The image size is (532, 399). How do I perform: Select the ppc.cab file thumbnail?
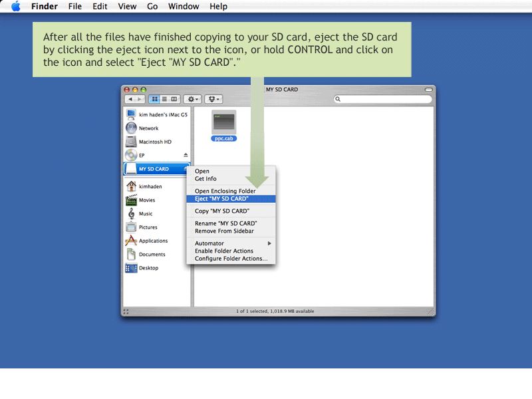coord(224,122)
